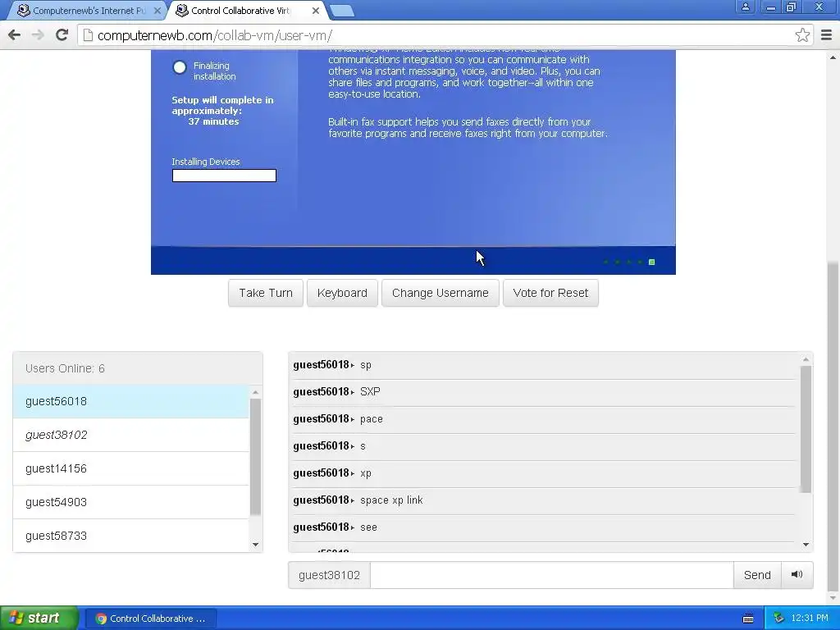Screen dimensions: 840x630
Task: Click the chat log scroll down arrow
Action: [806, 545]
